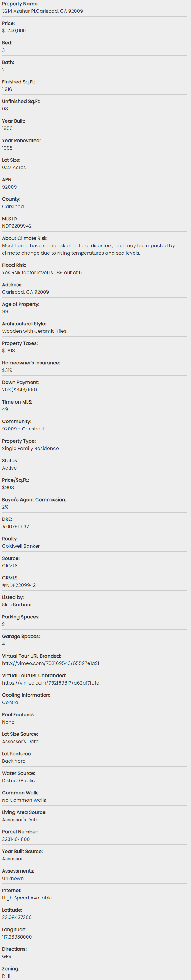Click the High Speed Available internet value
Image resolution: width=191 pixels, height=980 pixels.
pos(27,898)
